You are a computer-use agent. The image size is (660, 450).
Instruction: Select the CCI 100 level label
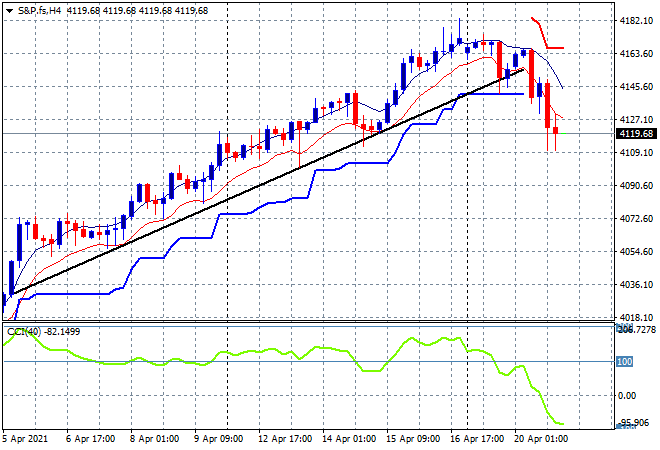tap(624, 362)
